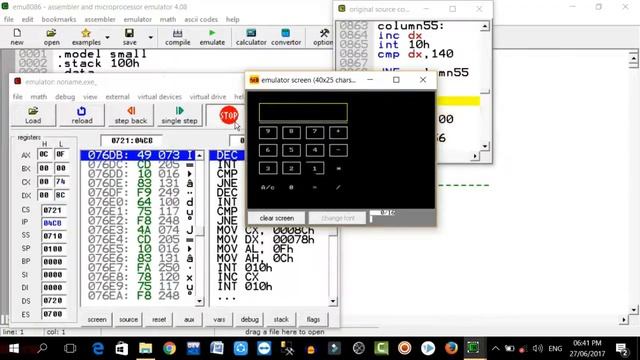The image size is (640, 360).
Task: Open Task View on taskbar
Action: click(70, 348)
